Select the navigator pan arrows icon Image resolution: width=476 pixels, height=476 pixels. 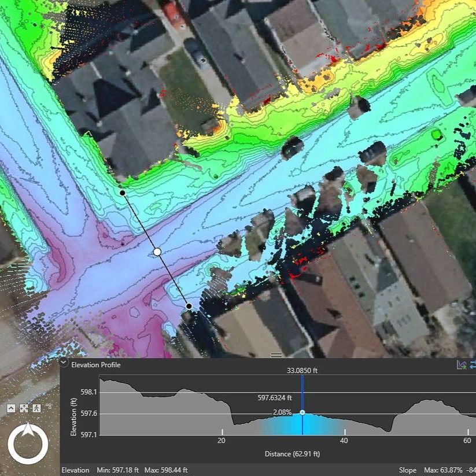[24, 408]
